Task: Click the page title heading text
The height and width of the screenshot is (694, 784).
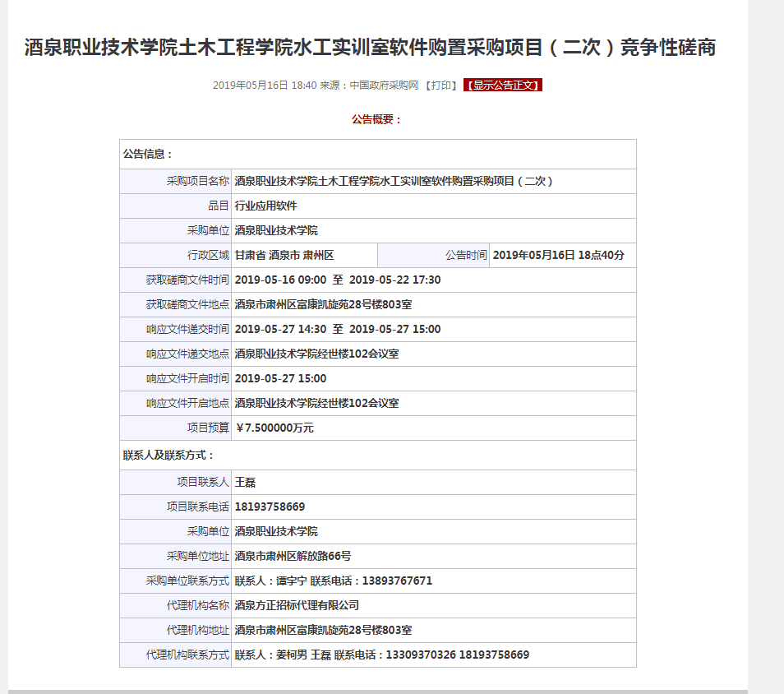Action: [370, 48]
